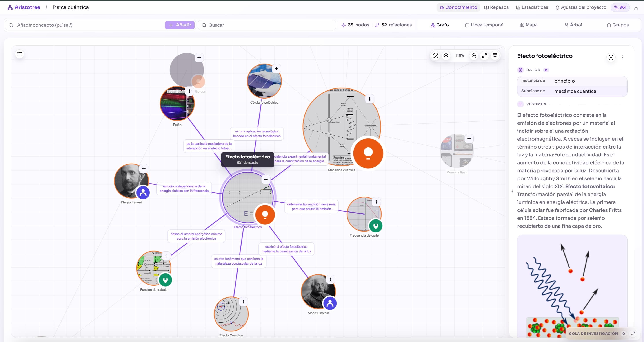This screenshot has width=644, height=342.
Task: Click 'determina la condición necesaria' relation label
Action: (x=311, y=207)
